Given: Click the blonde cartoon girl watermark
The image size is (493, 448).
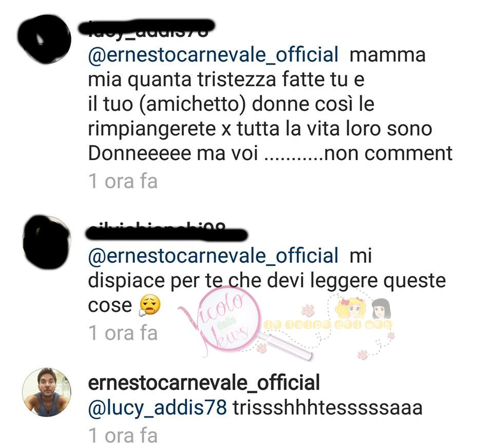Looking at the screenshot, I should [350, 308].
